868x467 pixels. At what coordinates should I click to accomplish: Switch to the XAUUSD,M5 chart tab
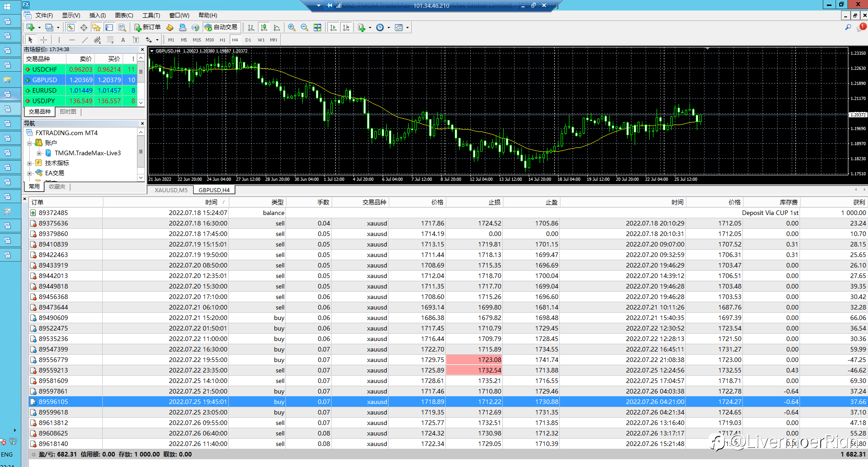click(x=171, y=190)
